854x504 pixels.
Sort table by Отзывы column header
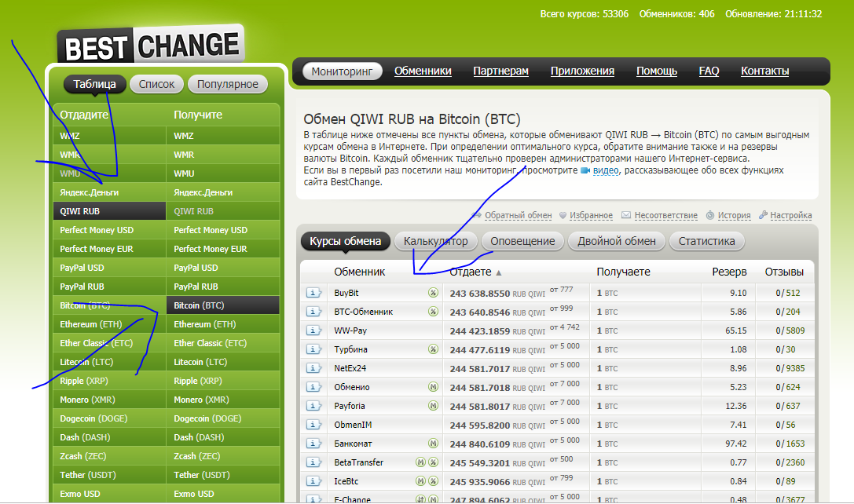pos(784,272)
